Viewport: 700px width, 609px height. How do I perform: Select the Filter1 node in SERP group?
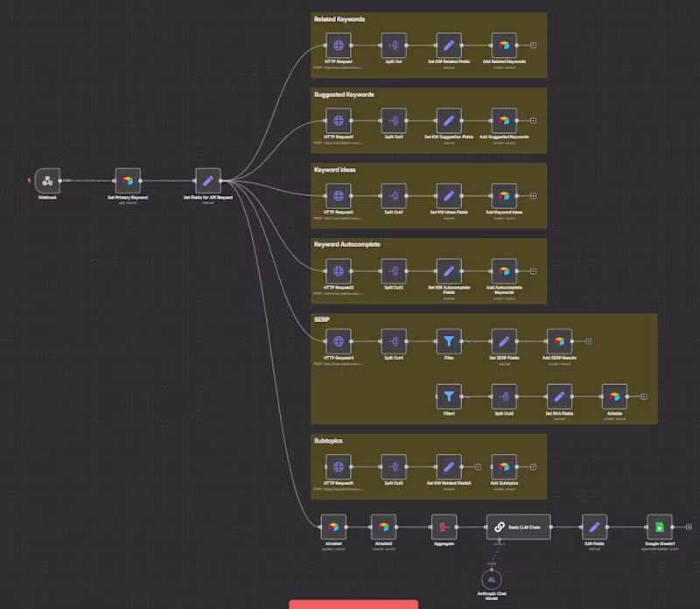[449, 396]
